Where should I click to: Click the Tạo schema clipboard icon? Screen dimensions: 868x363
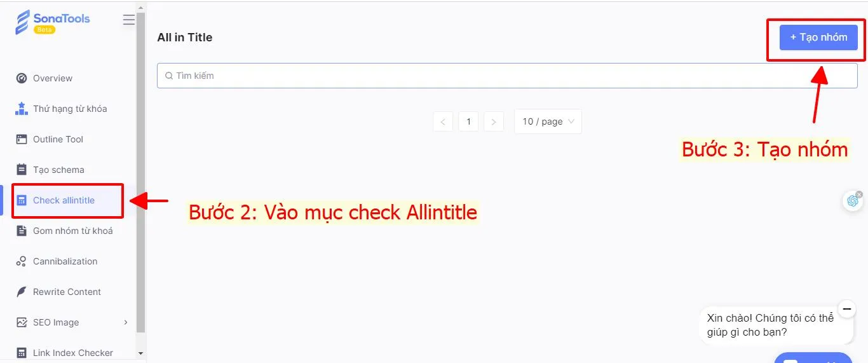coord(22,170)
